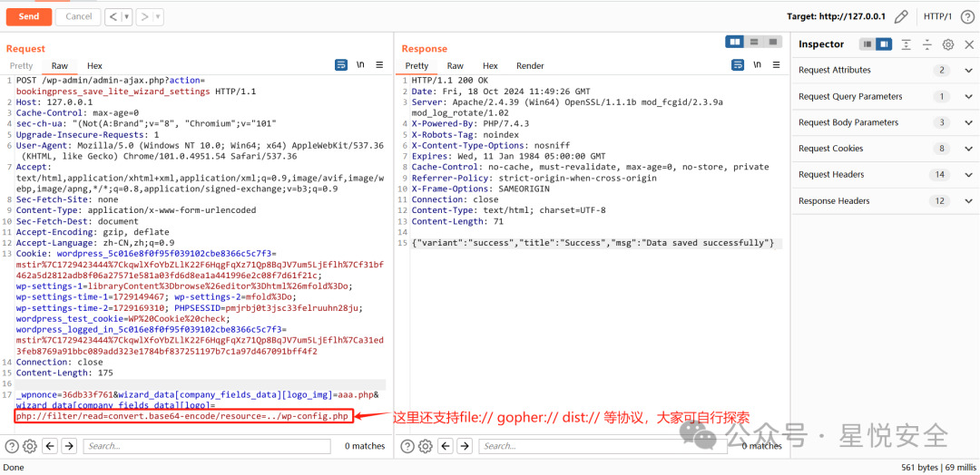Close the Inspector panel
The image size is (980, 475).
point(969,44)
